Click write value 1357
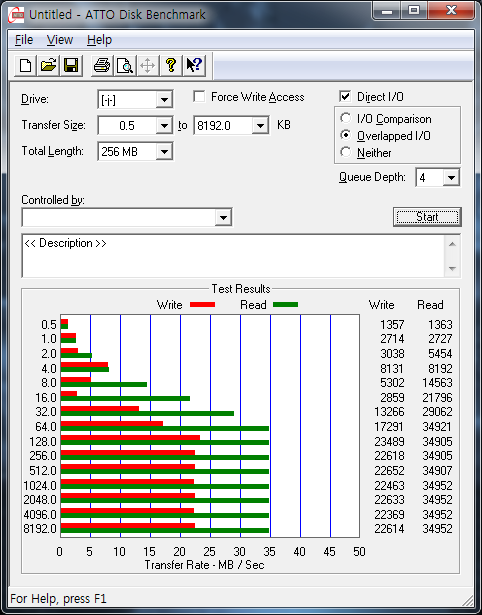 [x=392, y=325]
